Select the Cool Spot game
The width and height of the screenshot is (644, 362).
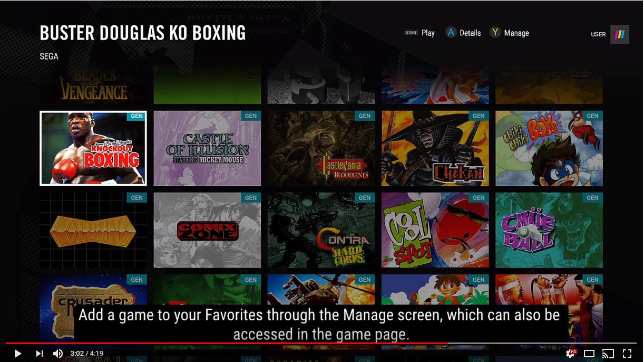(x=435, y=230)
